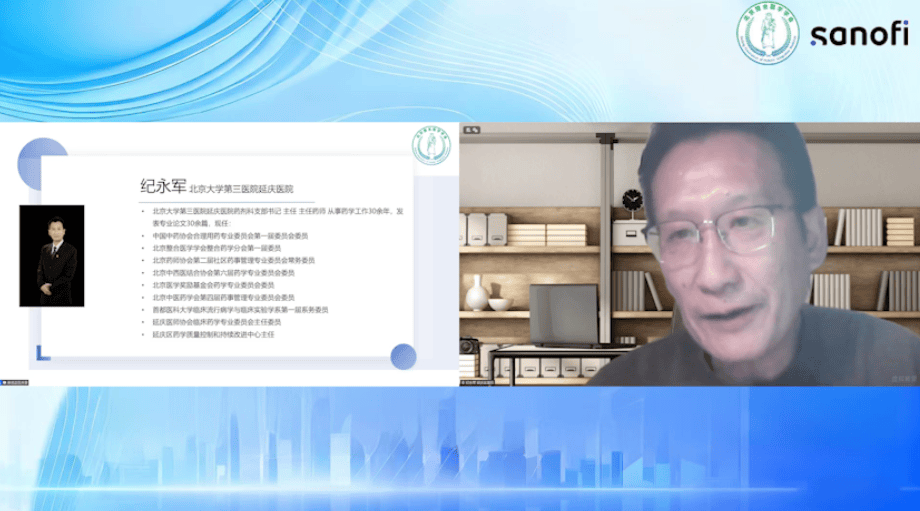This screenshot has width=920, height=511.
Task: Click the speaker's webcam video pane
Action: coord(689,255)
